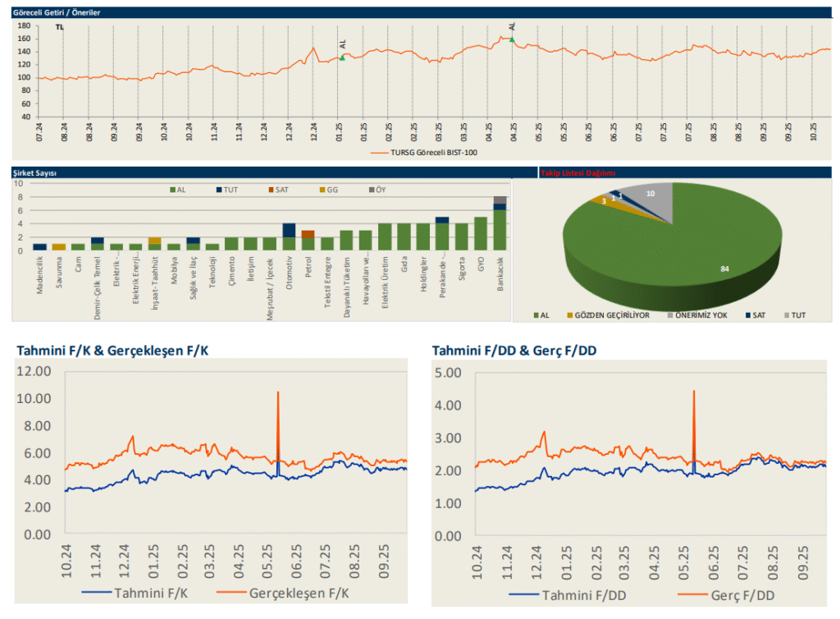The width and height of the screenshot is (840, 619).
Task: Click the yellow GG legend square in bar chart
Action: click(320, 190)
